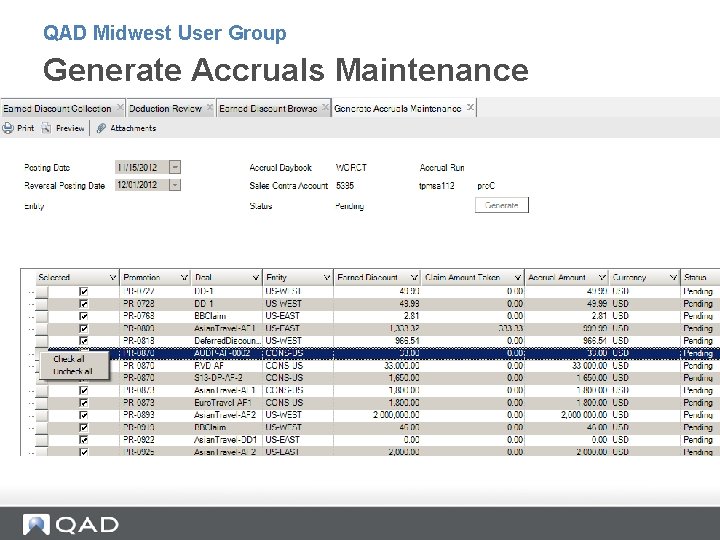Open the Deal column filter arrow
This screenshot has height=540, width=720.
click(256, 277)
